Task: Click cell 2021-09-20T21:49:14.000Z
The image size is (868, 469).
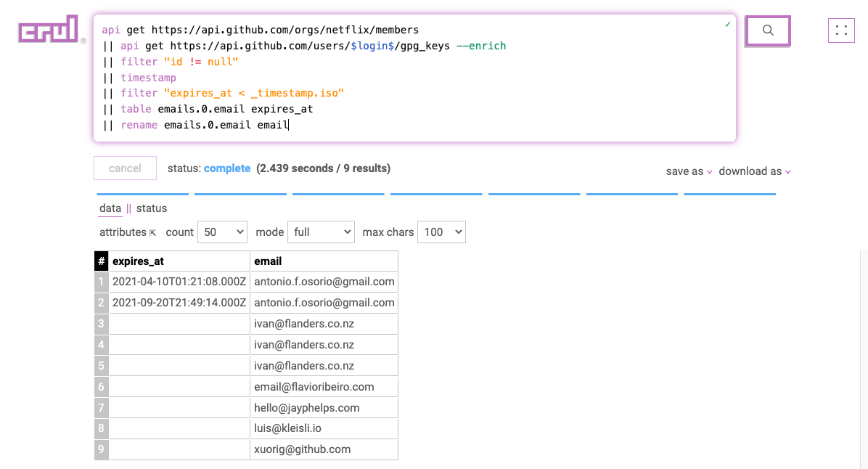Action: pyautogui.click(x=179, y=303)
